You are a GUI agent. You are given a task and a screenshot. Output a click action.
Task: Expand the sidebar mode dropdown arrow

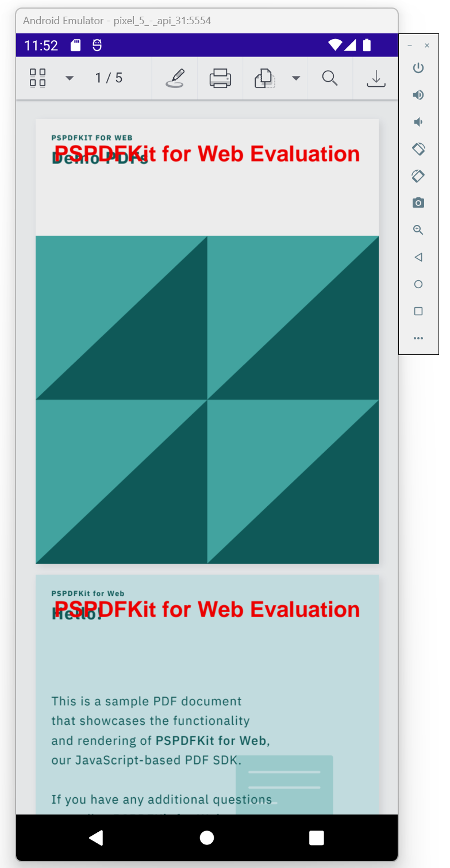[x=70, y=78]
